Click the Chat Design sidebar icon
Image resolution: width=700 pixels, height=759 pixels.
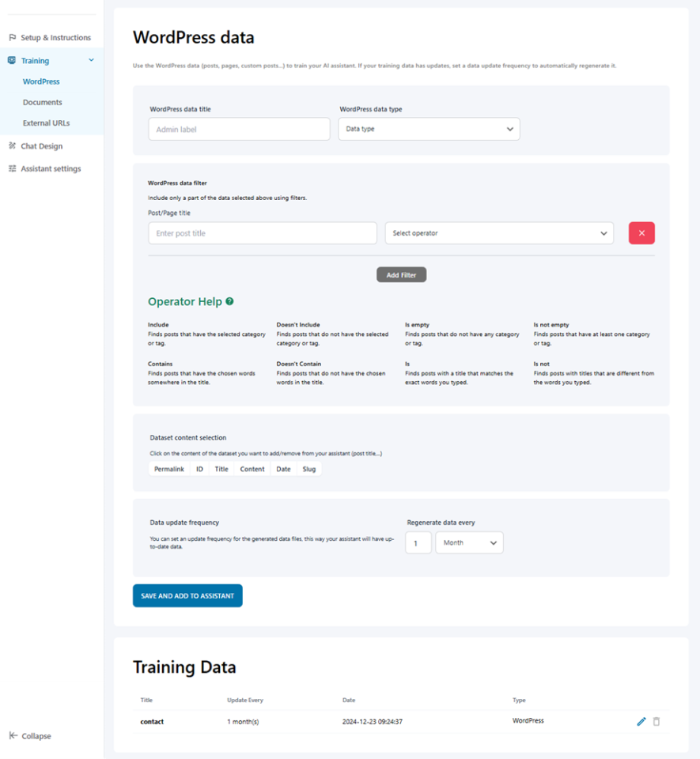[13, 145]
